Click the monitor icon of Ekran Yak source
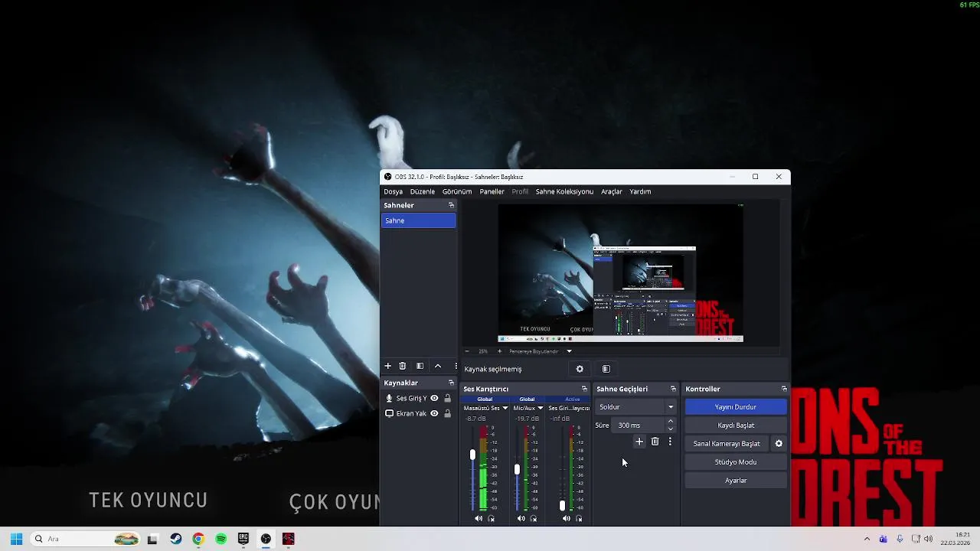Screen dimensions: 980x551 pos(389,413)
